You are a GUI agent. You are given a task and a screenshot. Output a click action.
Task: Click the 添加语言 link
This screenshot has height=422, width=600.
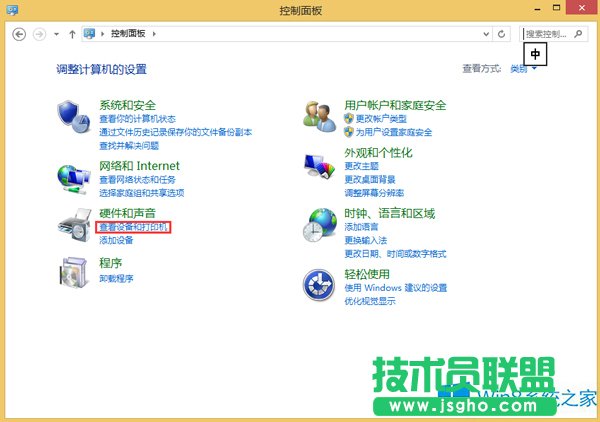tap(361, 228)
